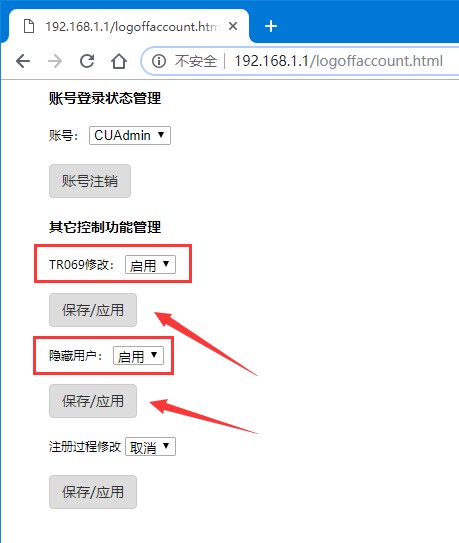
Task: Click the 账号注销 button
Action: click(90, 181)
